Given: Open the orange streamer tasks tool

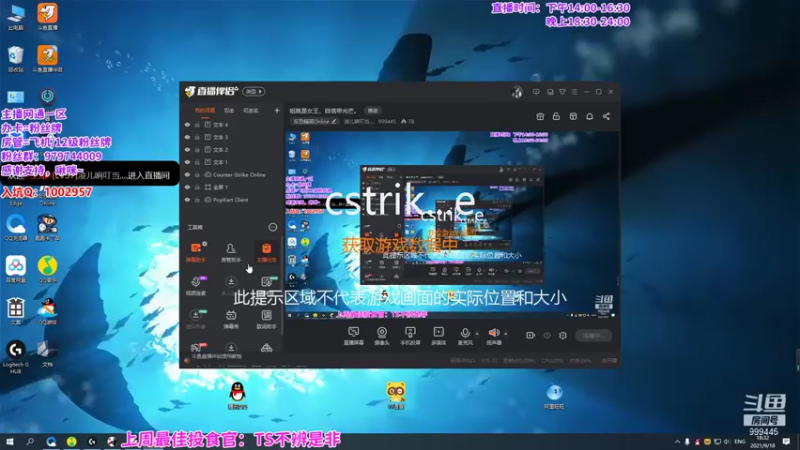Looking at the screenshot, I should click(266, 252).
